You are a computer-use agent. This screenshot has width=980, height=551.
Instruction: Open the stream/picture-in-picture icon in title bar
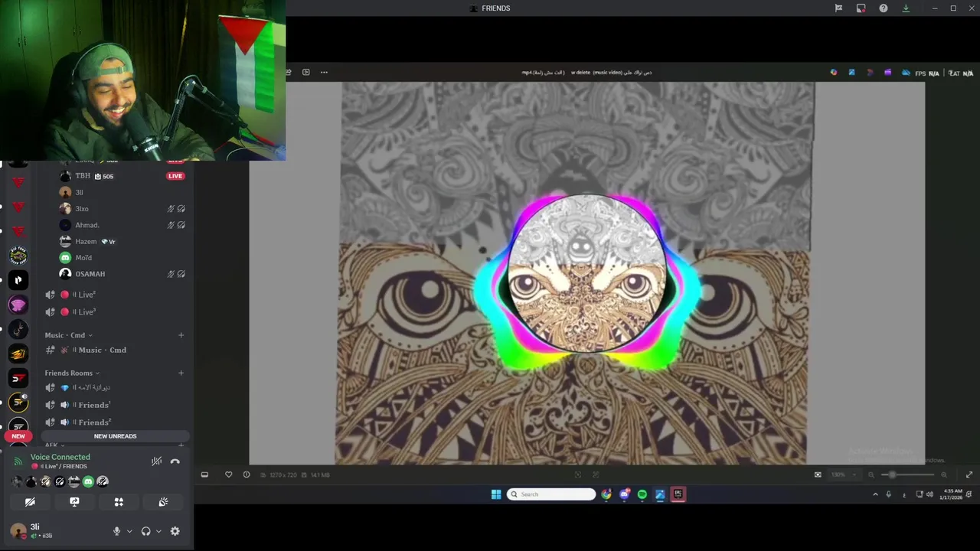point(861,8)
